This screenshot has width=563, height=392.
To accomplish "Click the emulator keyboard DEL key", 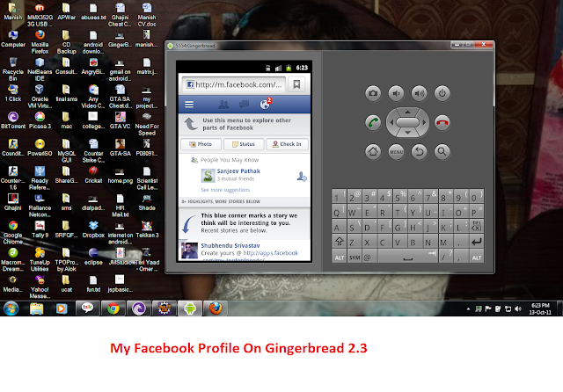I will [476, 227].
